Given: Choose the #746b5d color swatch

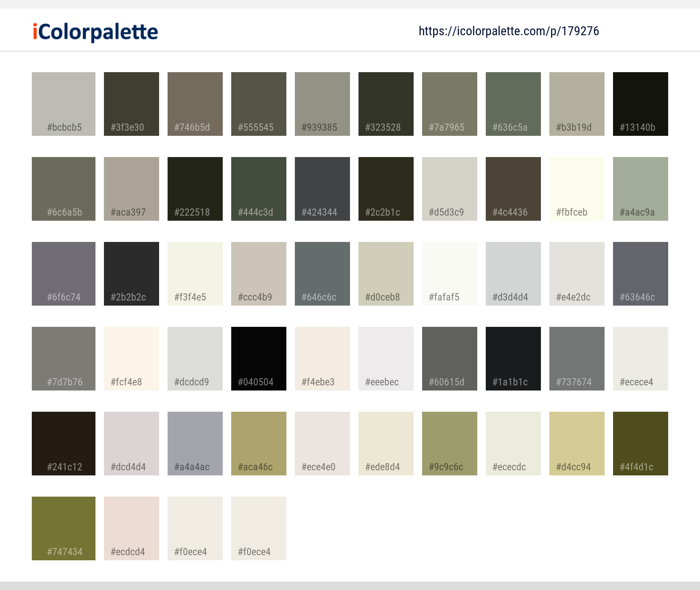Looking at the screenshot, I should (x=195, y=104).
